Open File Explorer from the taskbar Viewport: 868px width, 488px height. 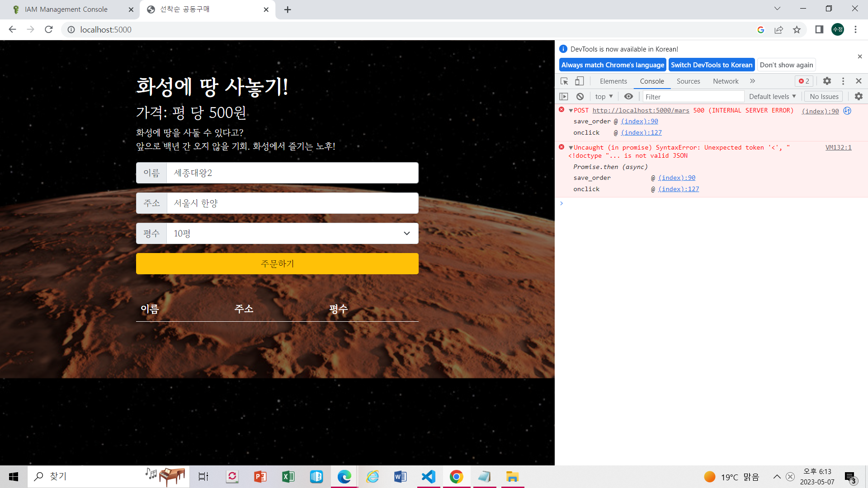coord(512,477)
